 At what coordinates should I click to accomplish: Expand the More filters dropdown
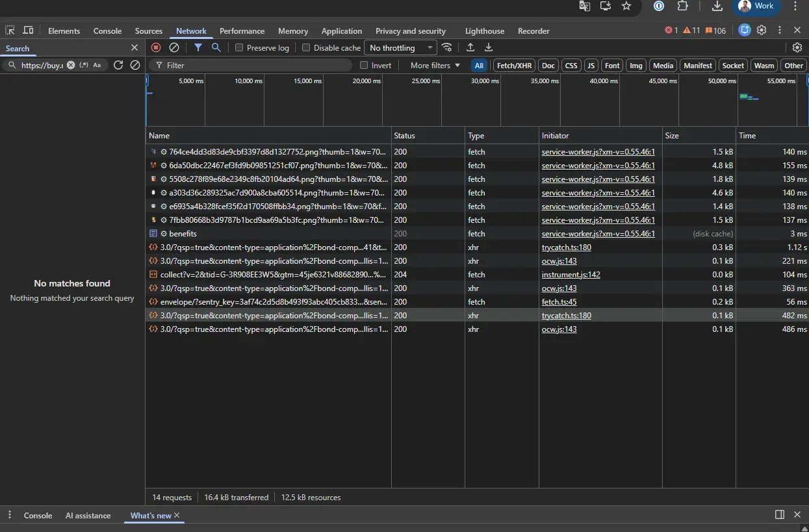tap(435, 65)
